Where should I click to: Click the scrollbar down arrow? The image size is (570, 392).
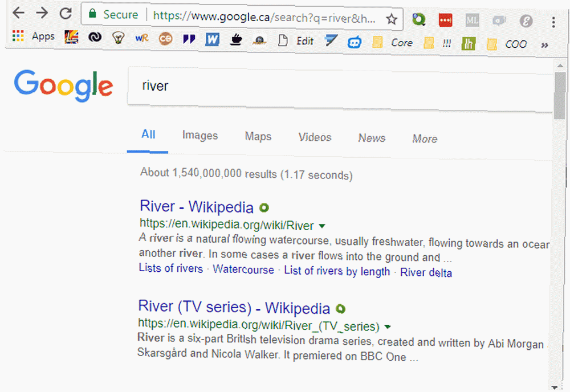[554, 387]
